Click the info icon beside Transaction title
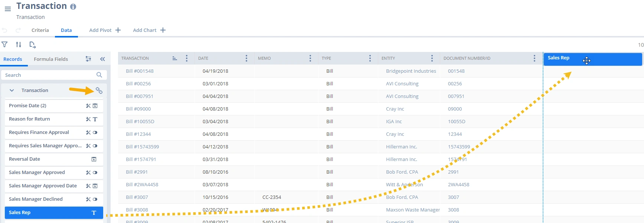The height and width of the screenshot is (223, 644). [x=73, y=7]
